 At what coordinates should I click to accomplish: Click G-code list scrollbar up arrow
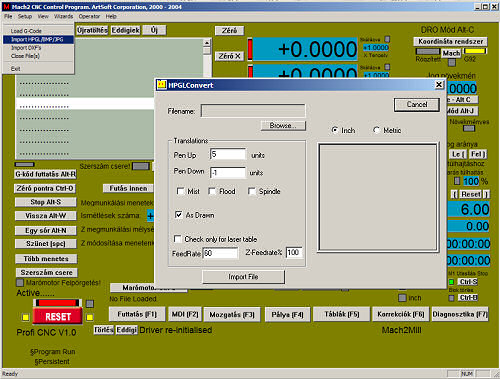(x=207, y=43)
